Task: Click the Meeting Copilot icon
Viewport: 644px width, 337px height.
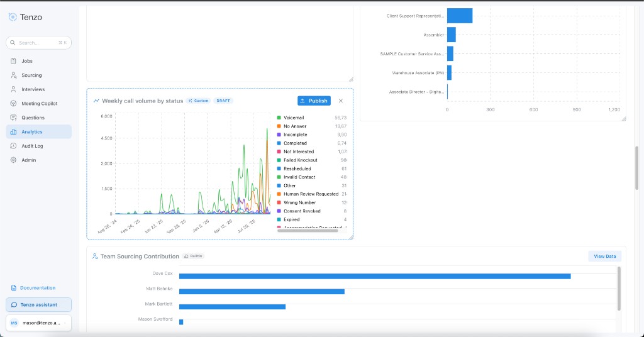Action: 14,104
